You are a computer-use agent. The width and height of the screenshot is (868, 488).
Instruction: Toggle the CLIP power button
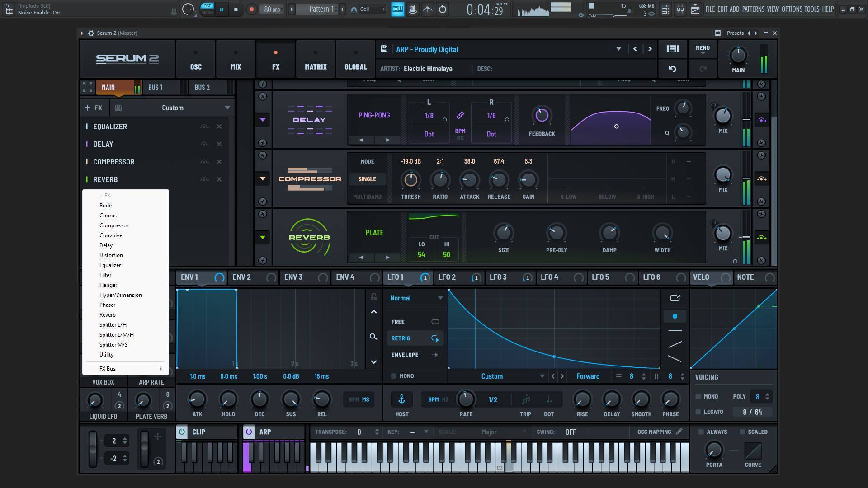pos(181,432)
